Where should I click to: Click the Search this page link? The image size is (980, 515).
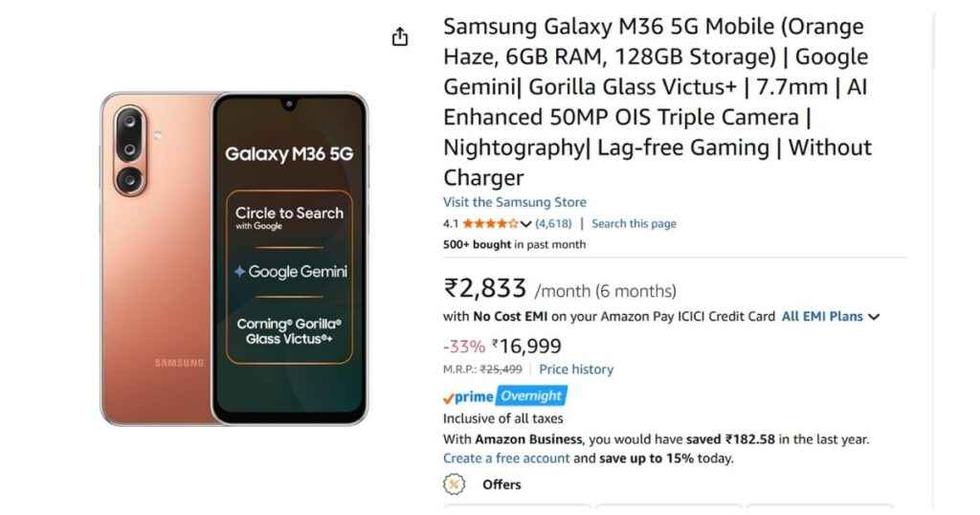point(634,224)
